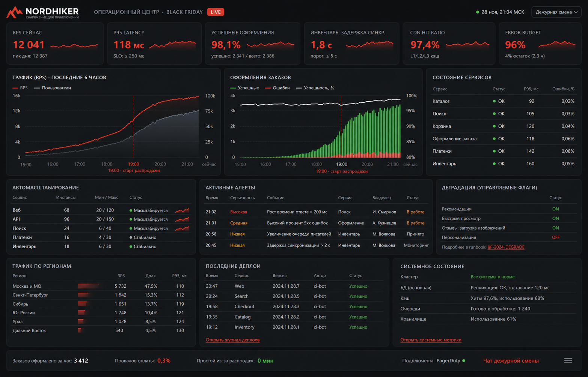Select the Репликация: OK, отставание 120 мс value
Screen dimensions: 588x377
[x=510, y=288]
